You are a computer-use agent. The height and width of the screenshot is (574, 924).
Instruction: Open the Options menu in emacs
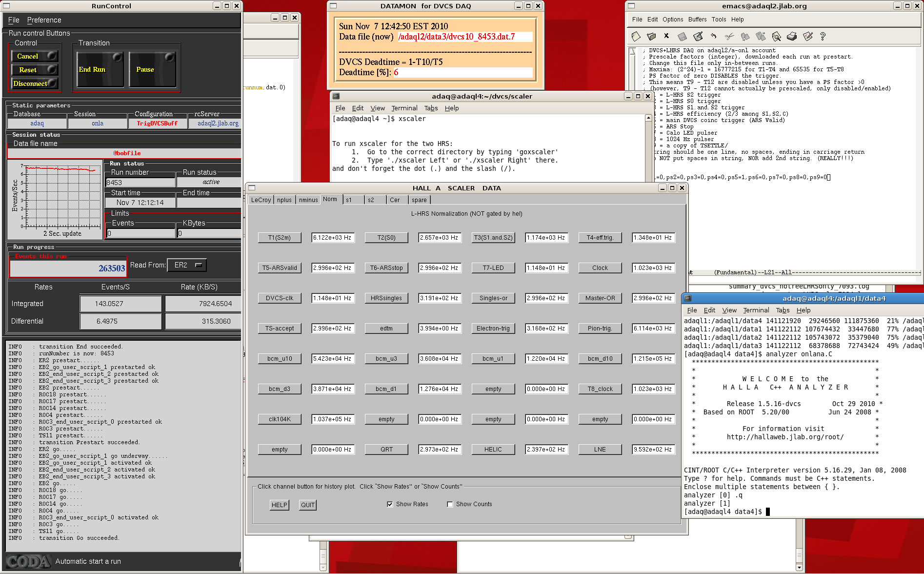(x=673, y=20)
